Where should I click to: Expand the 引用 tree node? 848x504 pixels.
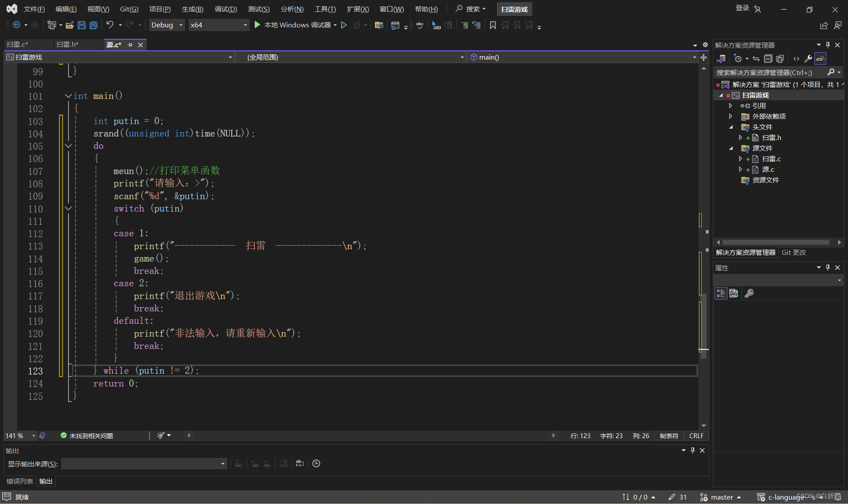click(731, 106)
